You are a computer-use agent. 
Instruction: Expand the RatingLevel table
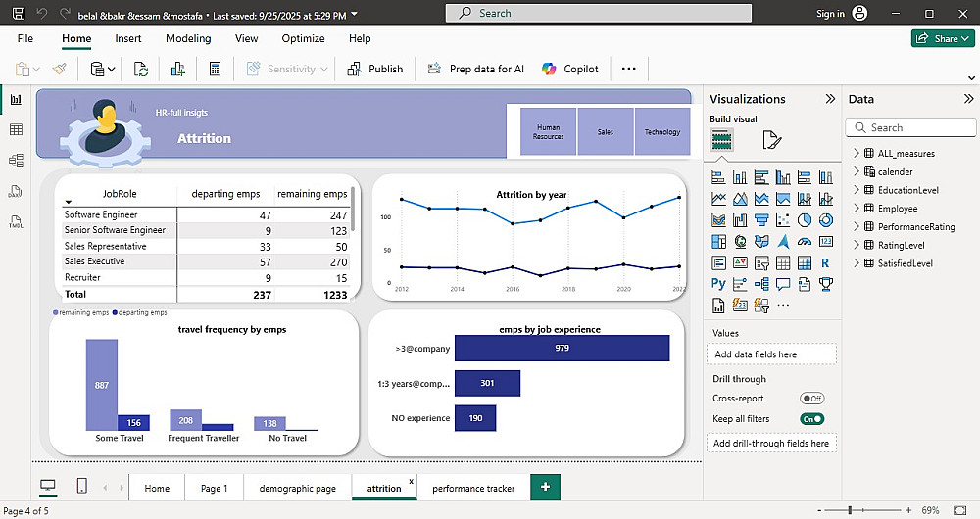click(x=857, y=245)
